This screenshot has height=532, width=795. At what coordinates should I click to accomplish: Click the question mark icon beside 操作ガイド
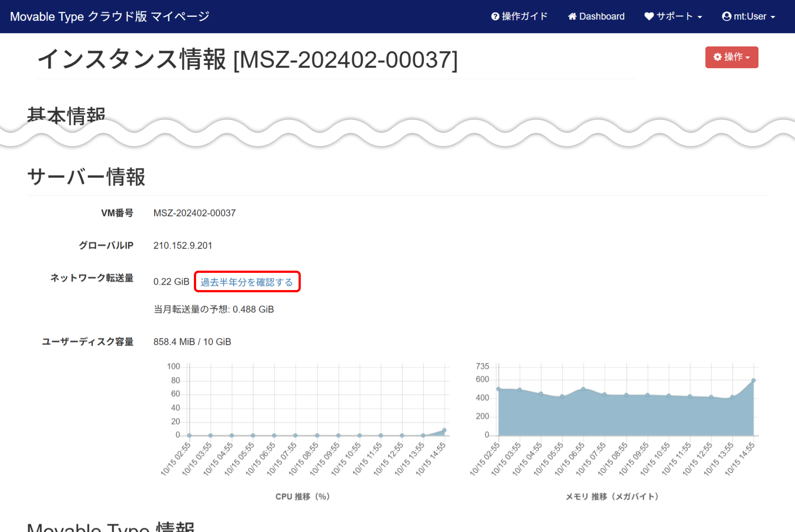[495, 17]
